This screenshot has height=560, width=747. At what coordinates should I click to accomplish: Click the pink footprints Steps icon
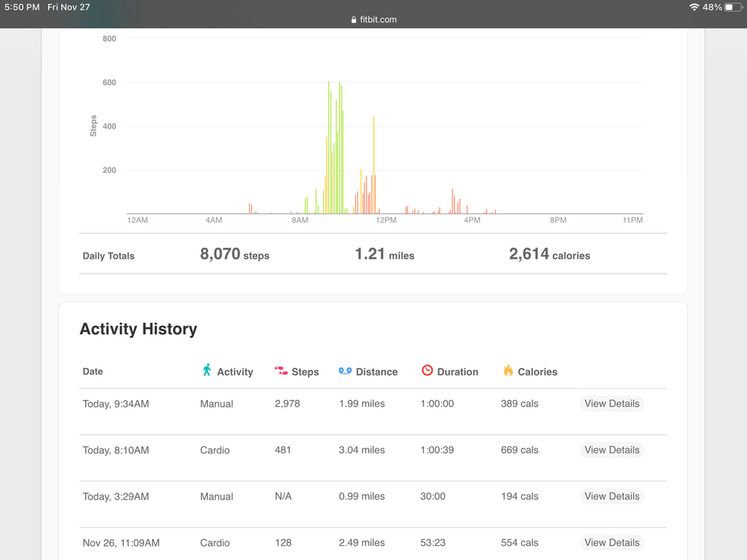280,371
